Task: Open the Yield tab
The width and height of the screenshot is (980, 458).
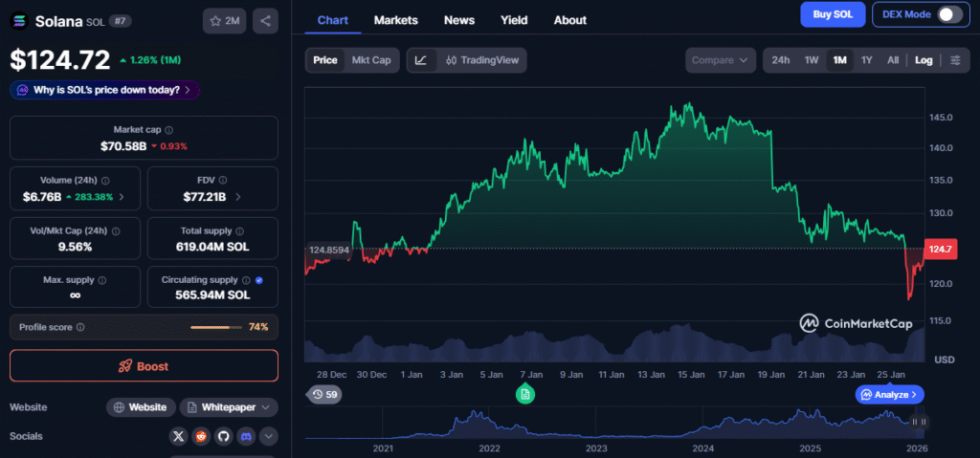Action: pos(514,20)
